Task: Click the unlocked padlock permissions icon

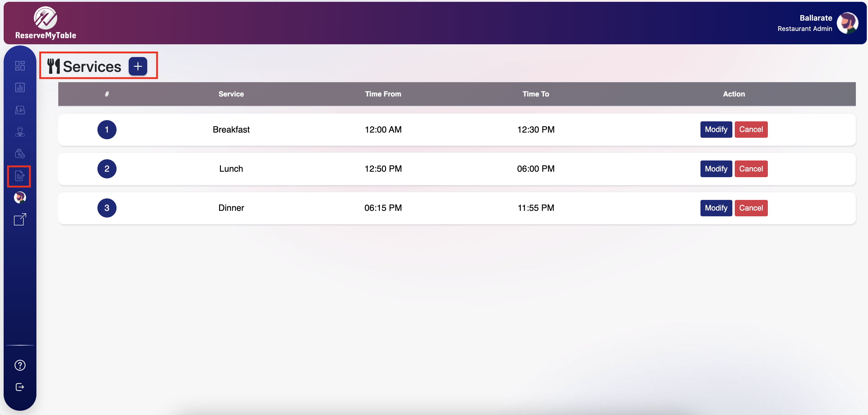Action: tap(20, 154)
